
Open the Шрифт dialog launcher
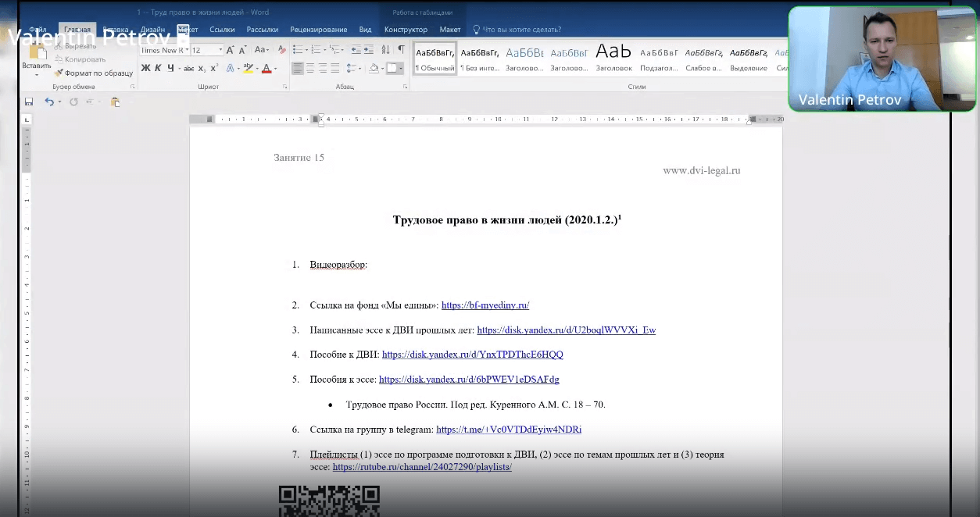(x=284, y=86)
